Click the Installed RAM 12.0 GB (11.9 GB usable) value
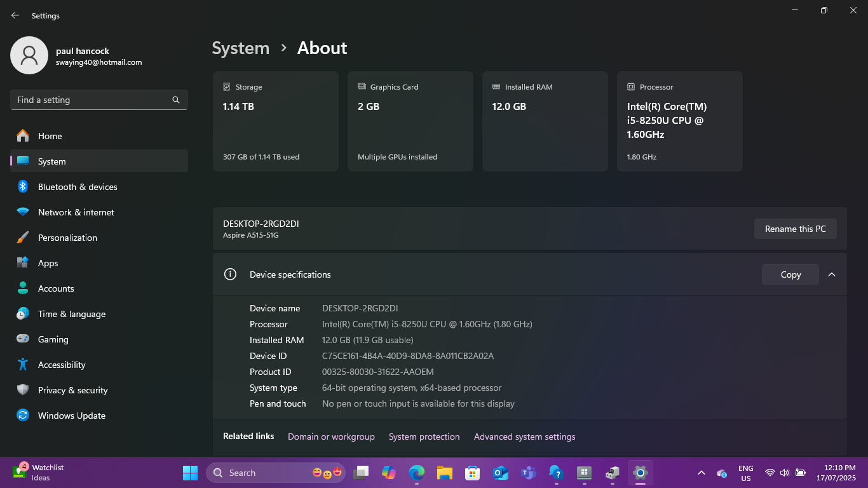 tap(368, 340)
